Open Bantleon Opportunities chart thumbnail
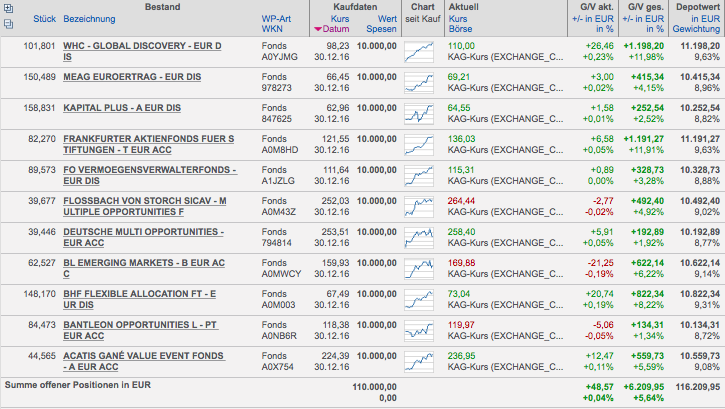 pos(419,330)
